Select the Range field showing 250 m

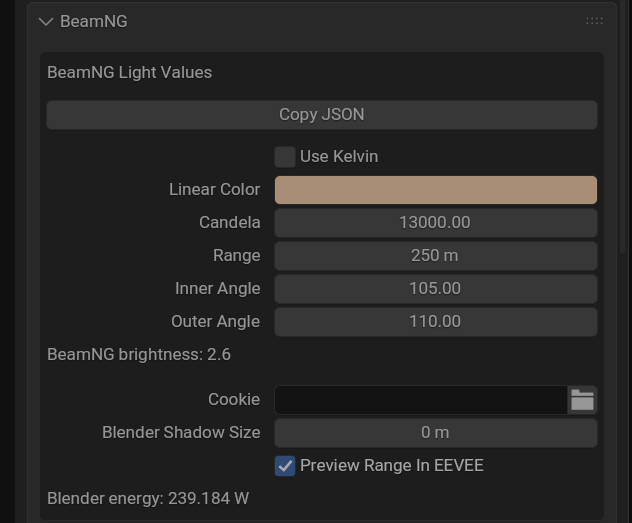click(x=436, y=256)
